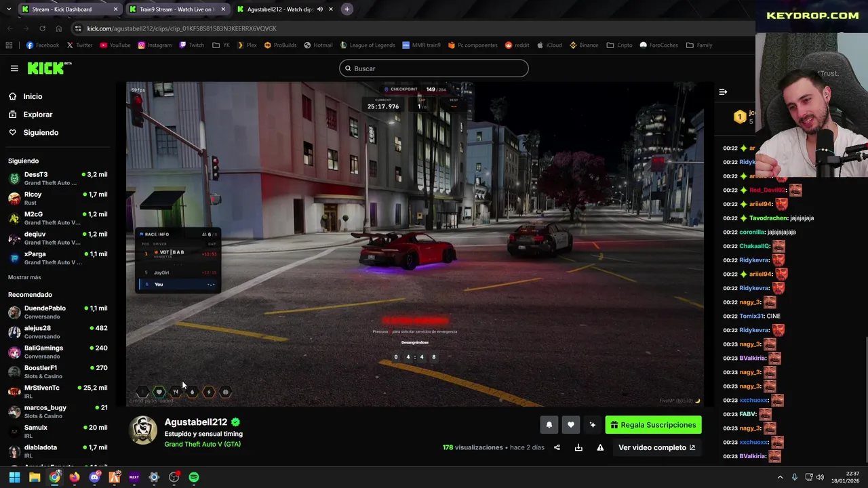868x488 pixels.
Task: Open the YK bookmarks folder
Action: pyautogui.click(x=221, y=45)
